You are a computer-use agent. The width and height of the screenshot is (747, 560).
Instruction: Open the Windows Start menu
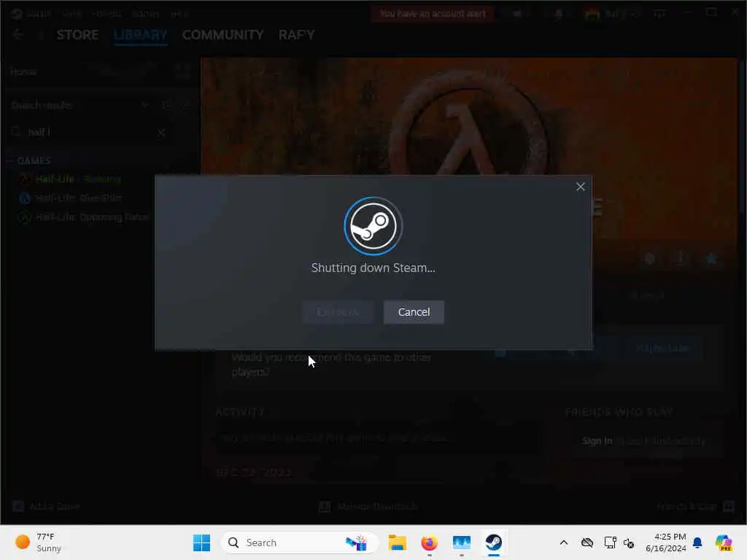[x=201, y=542]
